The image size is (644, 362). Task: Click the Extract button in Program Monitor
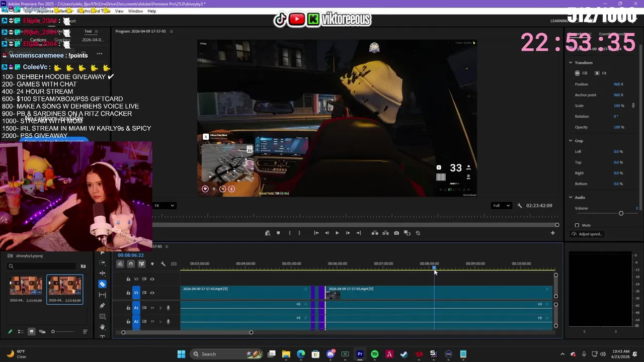pos(385,233)
